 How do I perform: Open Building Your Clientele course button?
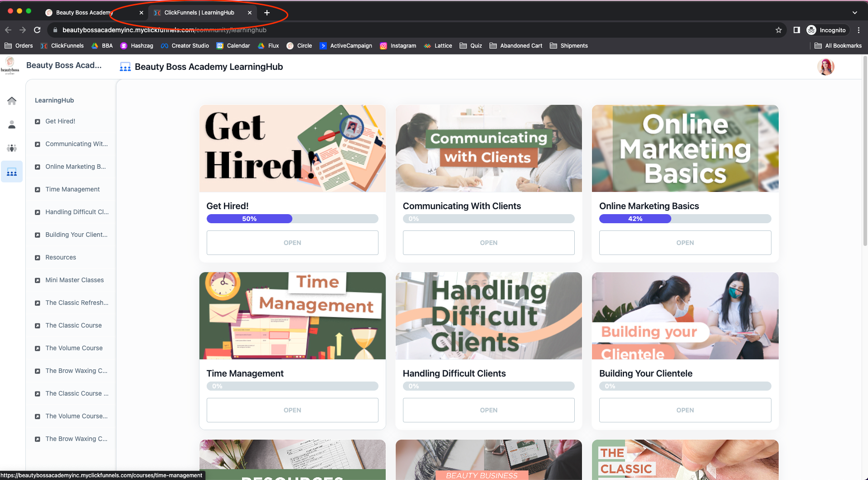pyautogui.click(x=685, y=410)
